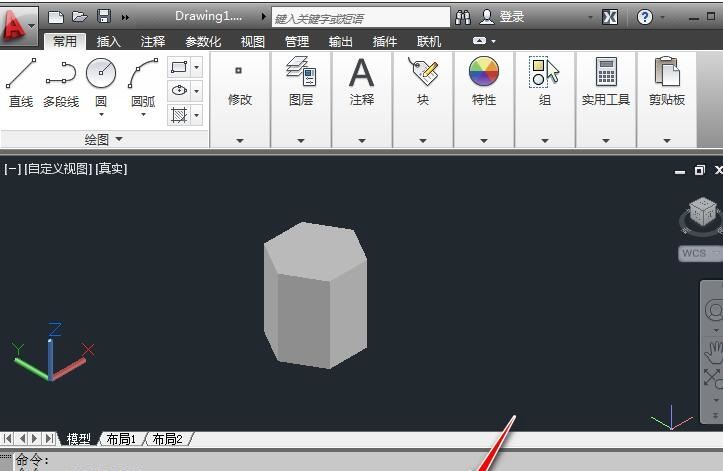Switch to the 输出 ribbon tab

(x=341, y=42)
